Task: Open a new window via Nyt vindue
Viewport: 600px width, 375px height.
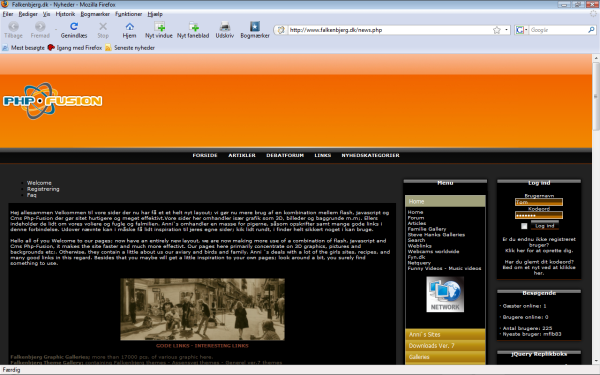Action: click(x=160, y=26)
